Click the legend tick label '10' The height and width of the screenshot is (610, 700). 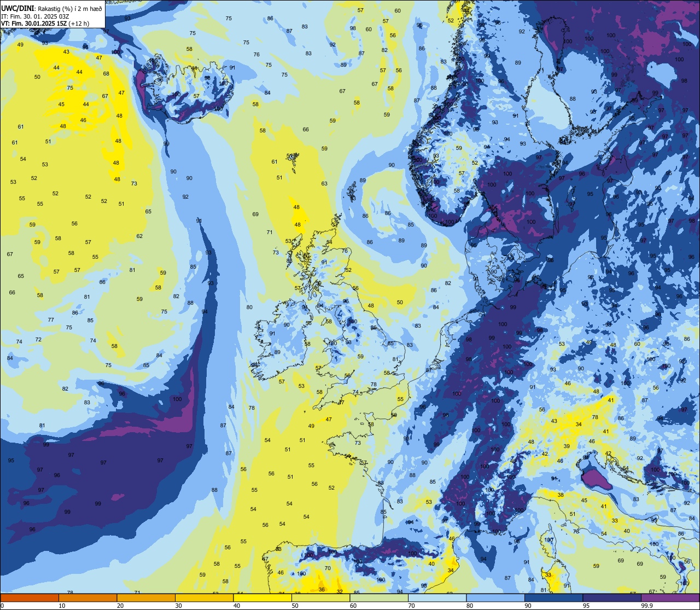coord(62,606)
